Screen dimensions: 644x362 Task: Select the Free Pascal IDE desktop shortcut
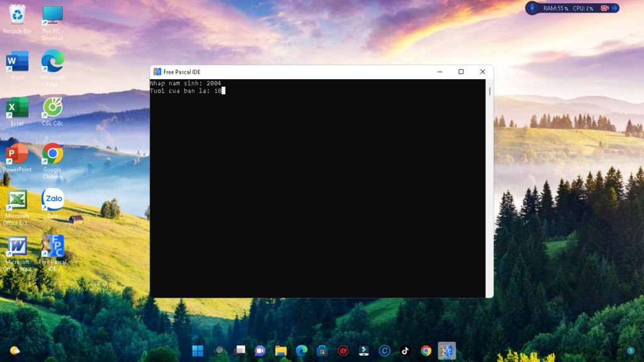pyautogui.click(x=52, y=253)
